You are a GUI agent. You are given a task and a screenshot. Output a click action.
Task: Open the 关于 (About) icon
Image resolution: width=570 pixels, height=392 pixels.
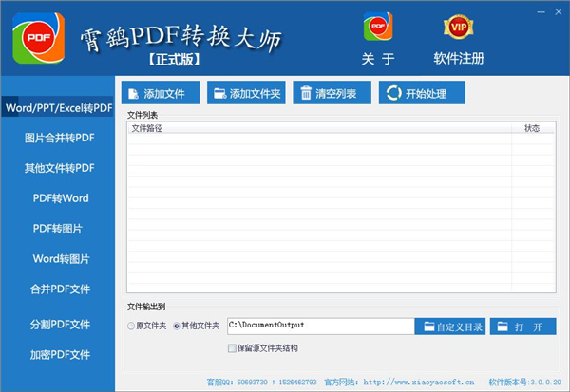(x=378, y=28)
